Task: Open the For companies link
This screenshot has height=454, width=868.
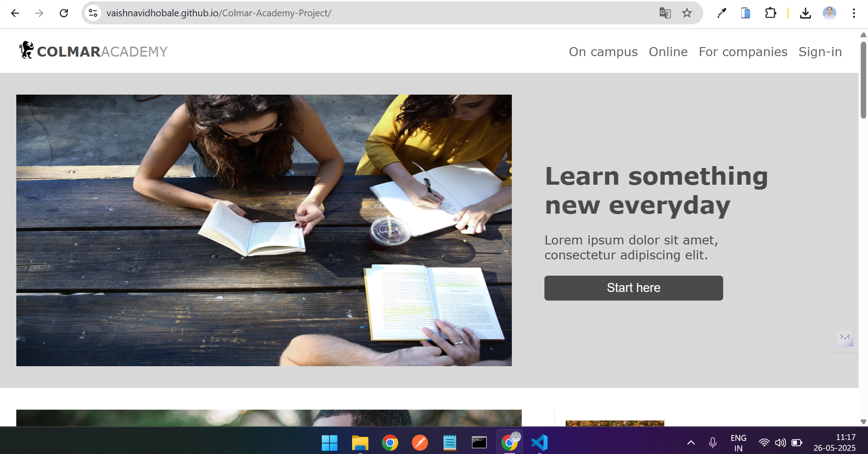Action: click(743, 52)
